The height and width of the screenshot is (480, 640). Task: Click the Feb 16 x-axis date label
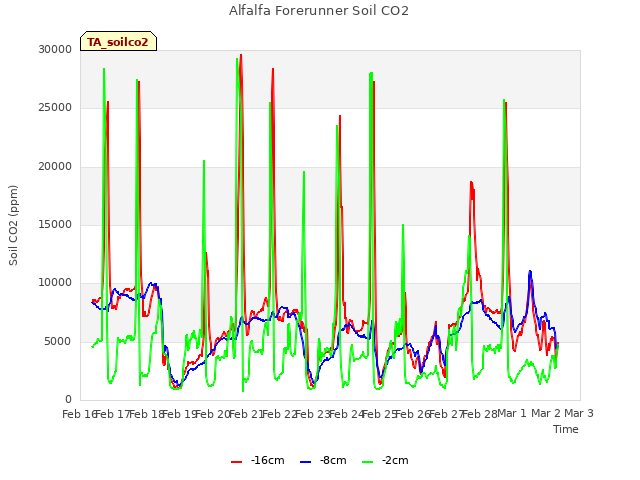click(79, 414)
